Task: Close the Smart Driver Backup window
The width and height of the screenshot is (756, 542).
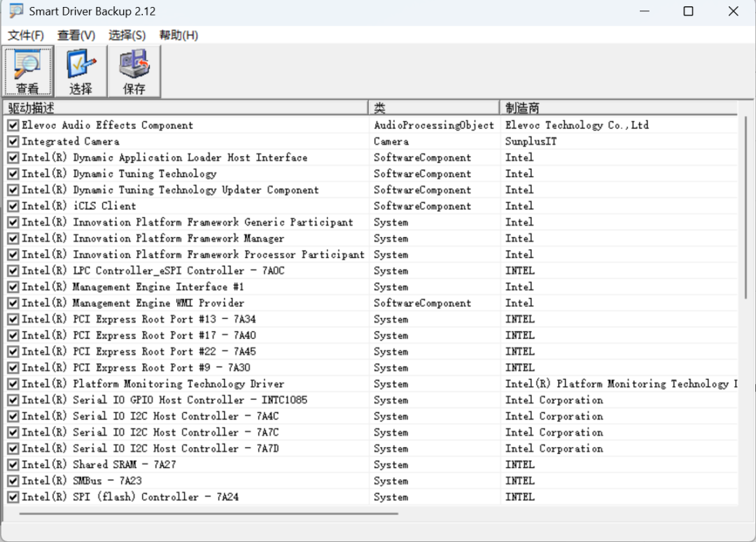Action: pos(734,11)
